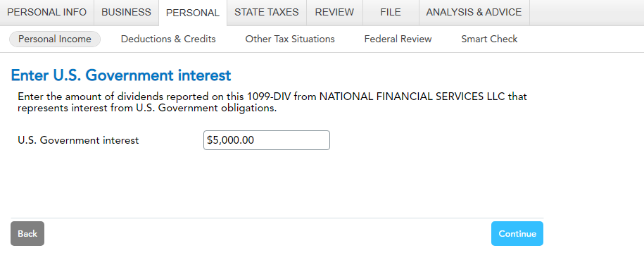Image resolution: width=644 pixels, height=279 pixels.
Task: Click the blue Continue button
Action: pyautogui.click(x=517, y=233)
